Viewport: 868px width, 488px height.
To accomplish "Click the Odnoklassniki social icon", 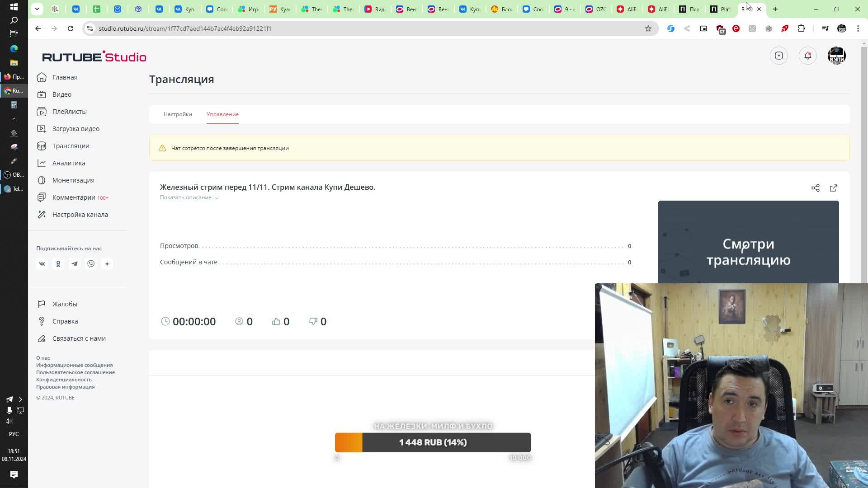I will click(x=58, y=264).
